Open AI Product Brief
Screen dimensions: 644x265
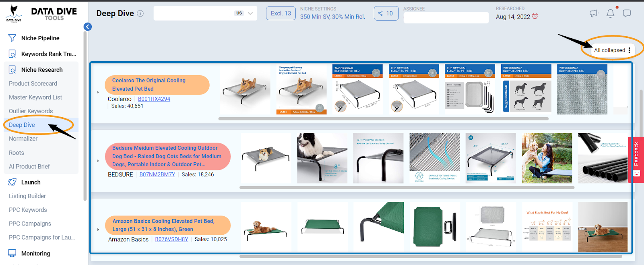tap(29, 166)
